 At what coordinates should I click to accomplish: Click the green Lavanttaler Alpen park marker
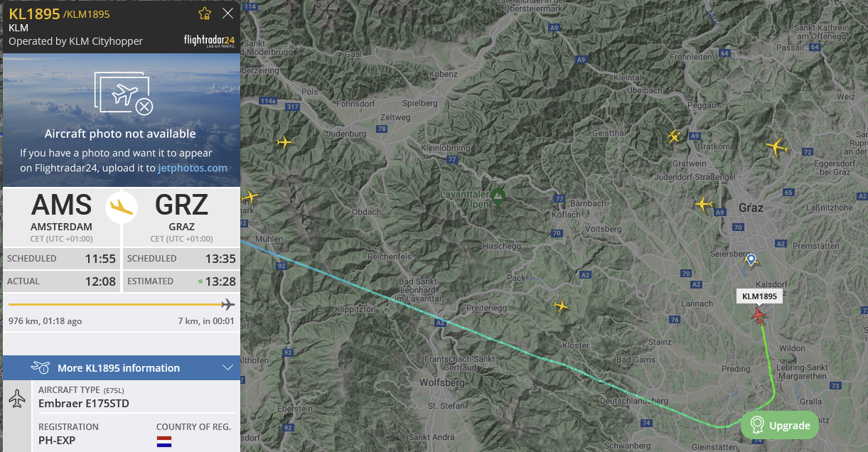click(498, 198)
